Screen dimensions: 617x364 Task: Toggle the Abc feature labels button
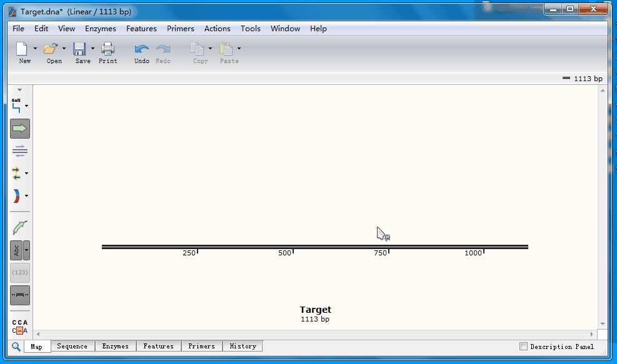click(x=17, y=250)
